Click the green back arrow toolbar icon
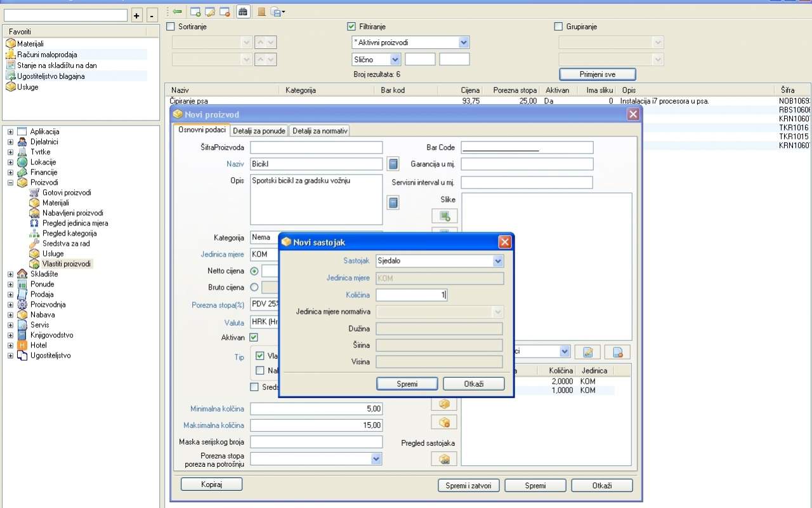812x508 pixels. click(177, 11)
